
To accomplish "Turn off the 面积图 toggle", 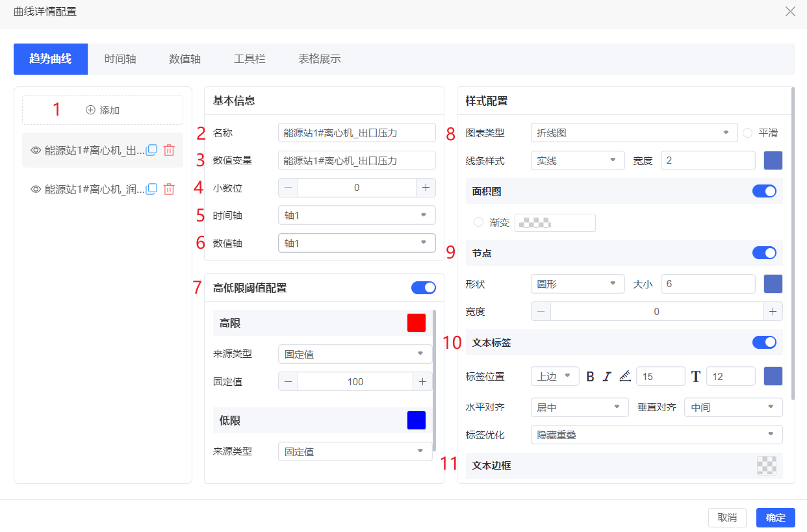I will pos(764,192).
